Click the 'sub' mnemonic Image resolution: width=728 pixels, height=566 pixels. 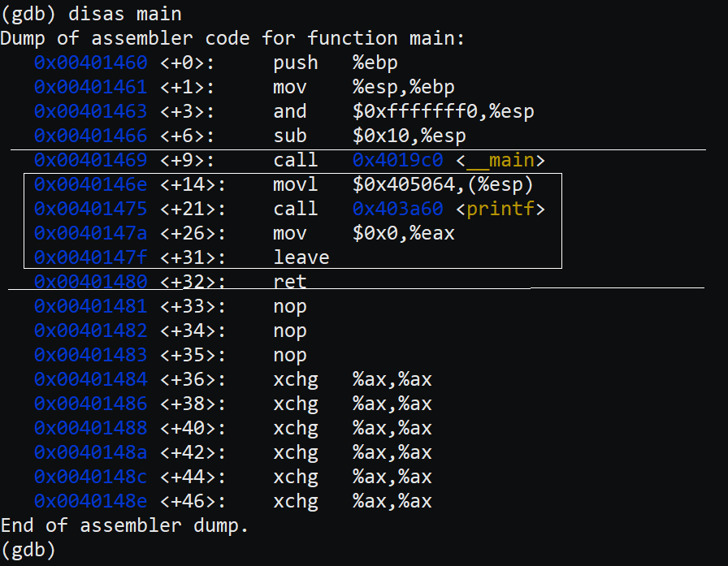(x=290, y=136)
